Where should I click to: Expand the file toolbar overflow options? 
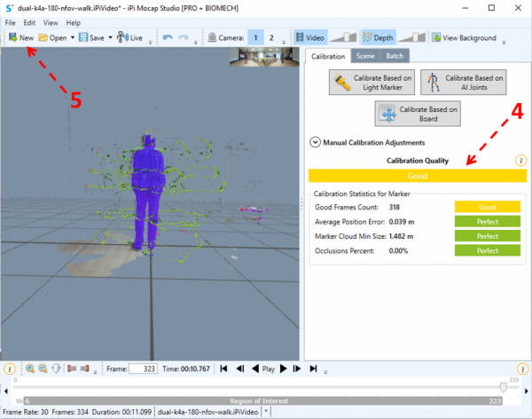click(x=151, y=42)
